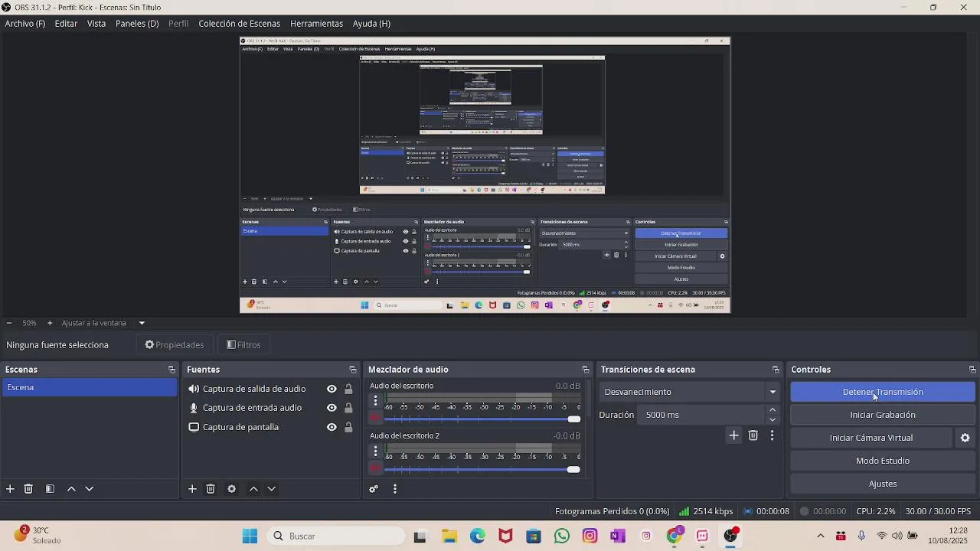This screenshot has height=551, width=980.
Task: Zoom out the preview with the minus icon
Action: (x=8, y=323)
